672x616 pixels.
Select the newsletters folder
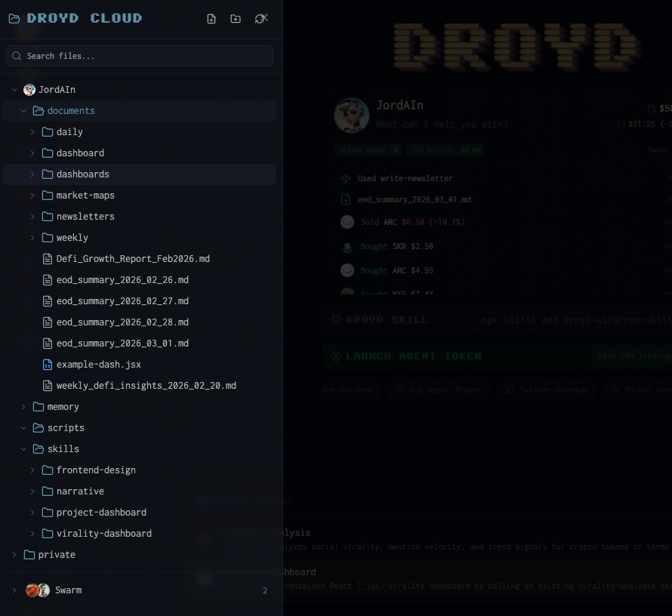pyautogui.click(x=85, y=217)
